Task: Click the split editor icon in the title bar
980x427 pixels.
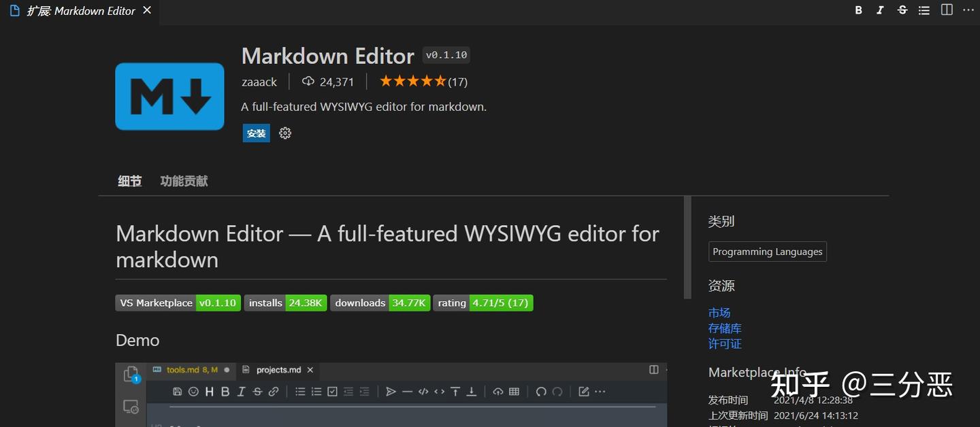Action: pyautogui.click(x=947, y=10)
